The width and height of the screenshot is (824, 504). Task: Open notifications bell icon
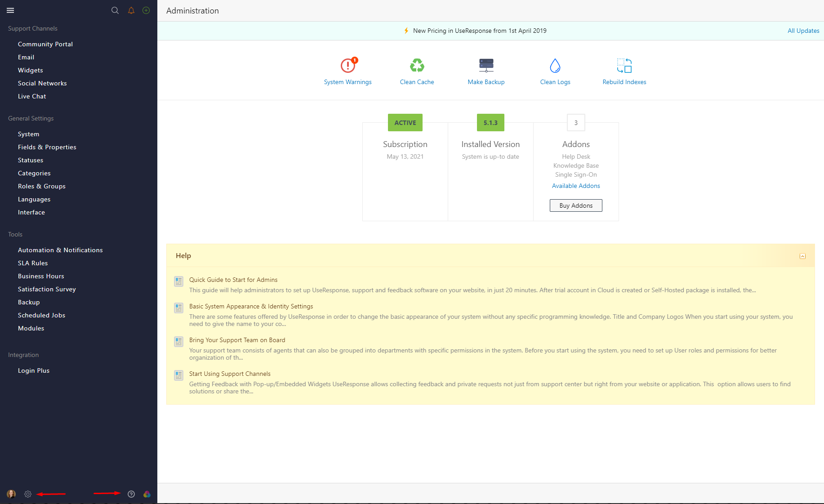point(131,10)
